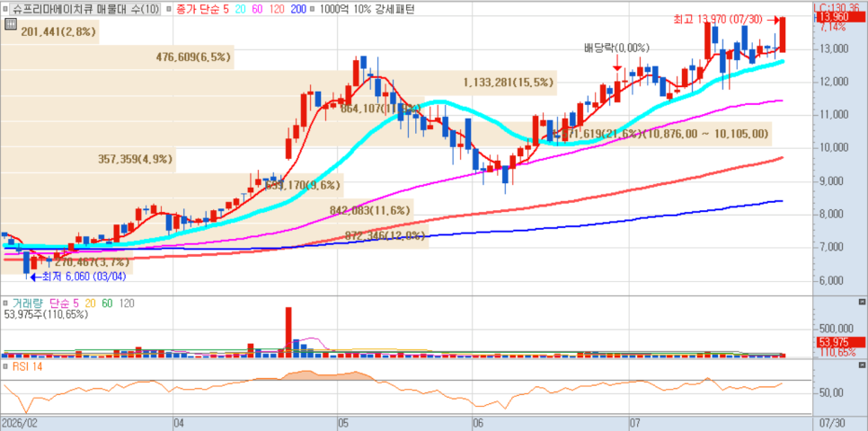
Task: Click the 10,000 price axis label
Action: (x=834, y=148)
